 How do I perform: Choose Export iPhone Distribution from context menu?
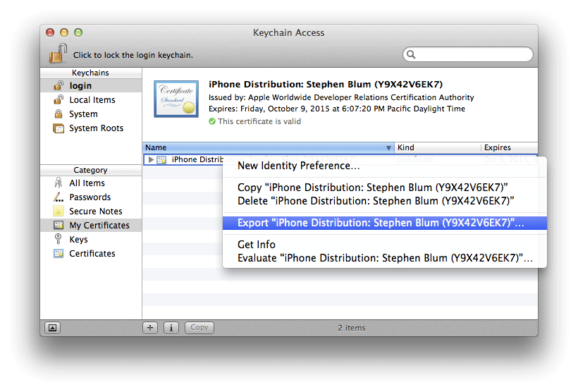(x=383, y=223)
